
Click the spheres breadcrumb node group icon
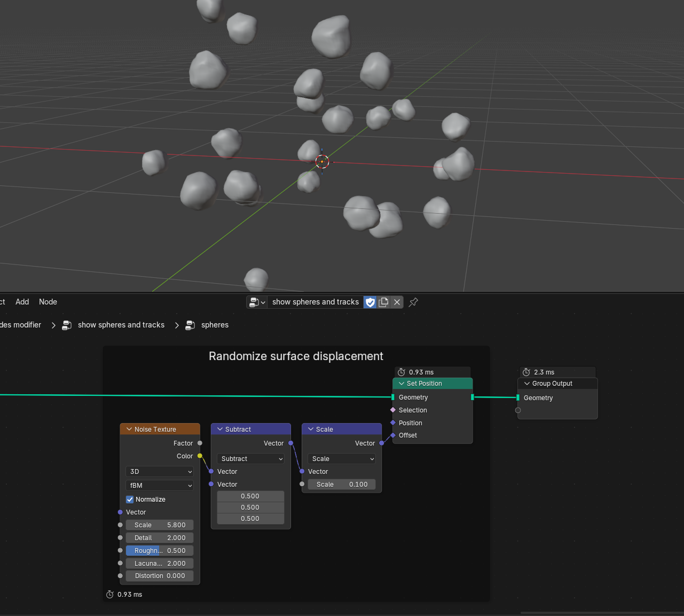point(190,325)
